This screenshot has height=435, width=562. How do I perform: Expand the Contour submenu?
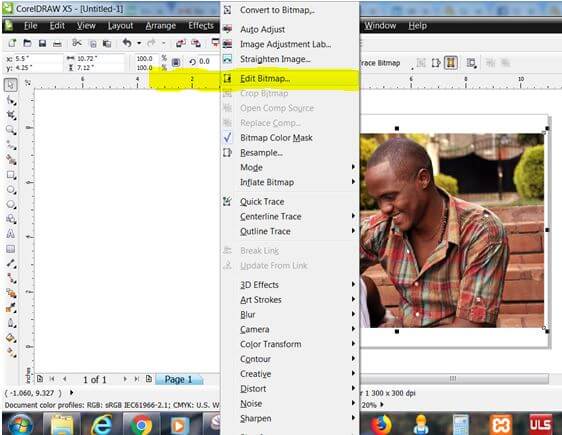pyautogui.click(x=290, y=359)
